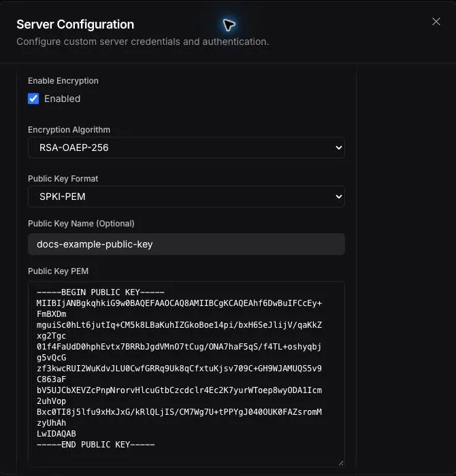The width and height of the screenshot is (456, 476).
Task: Click the "Public Key PEM" label
Action: tap(58, 271)
